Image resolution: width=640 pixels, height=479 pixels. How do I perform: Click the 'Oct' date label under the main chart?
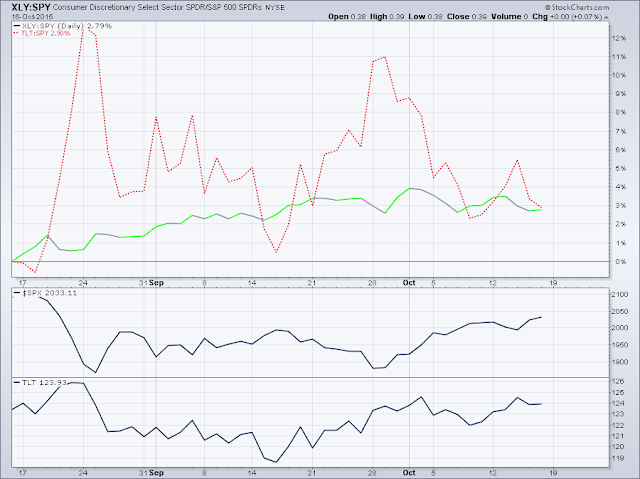click(409, 283)
